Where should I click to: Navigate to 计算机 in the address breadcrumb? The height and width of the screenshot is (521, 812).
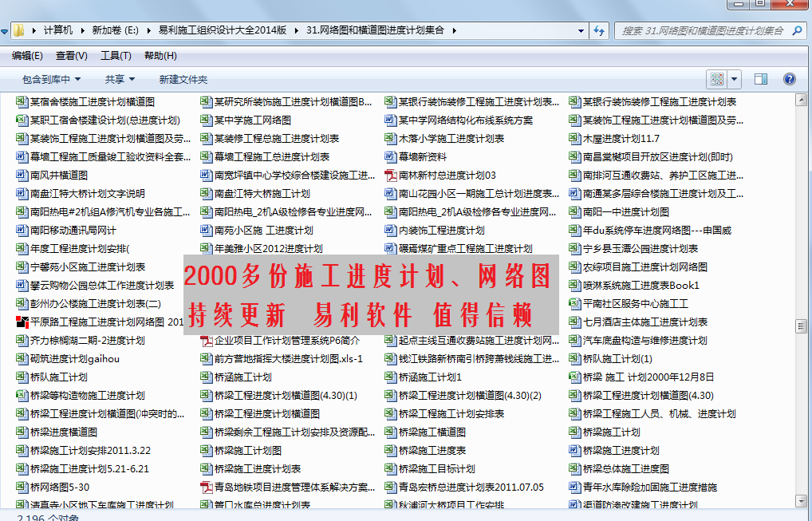[57, 30]
